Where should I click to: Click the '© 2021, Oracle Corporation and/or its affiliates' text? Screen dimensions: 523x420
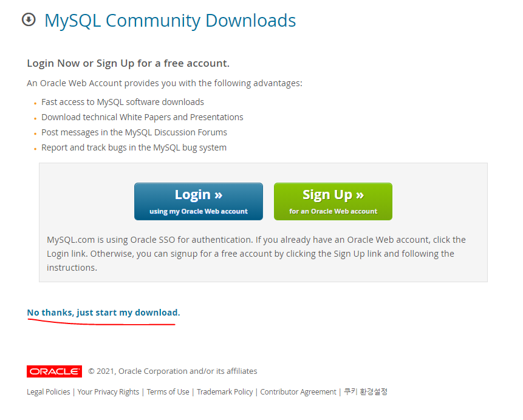[x=173, y=371]
